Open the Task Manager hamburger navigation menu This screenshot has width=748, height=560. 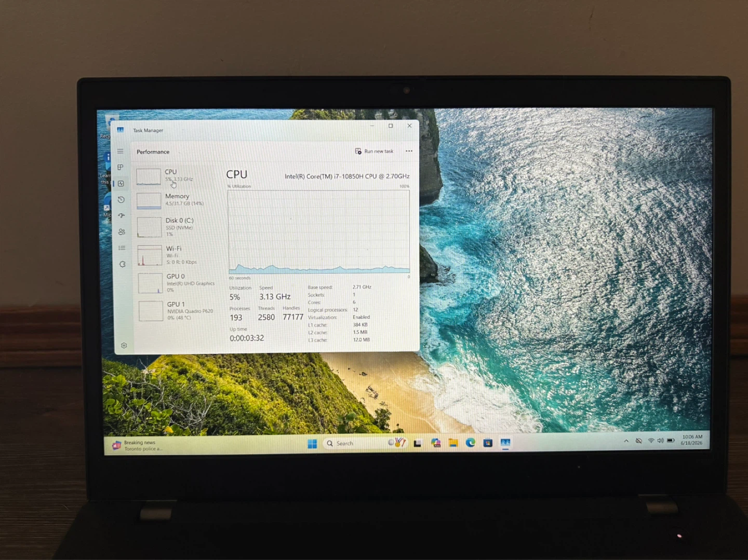[120, 151]
